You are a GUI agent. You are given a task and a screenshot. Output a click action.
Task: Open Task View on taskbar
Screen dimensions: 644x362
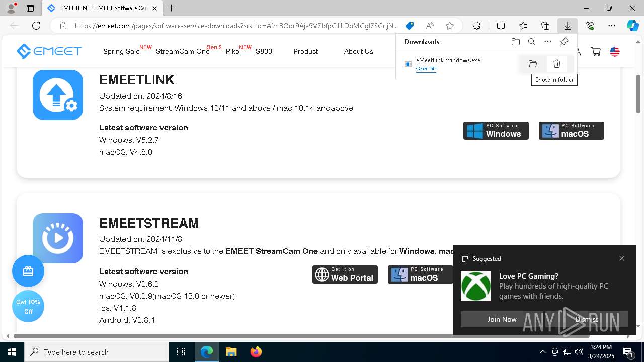coord(181,352)
